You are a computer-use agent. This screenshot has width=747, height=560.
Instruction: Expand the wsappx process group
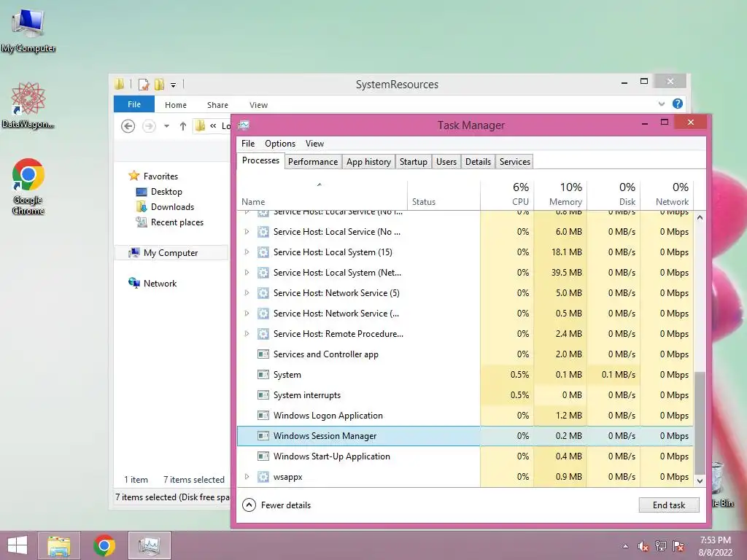pos(247,477)
